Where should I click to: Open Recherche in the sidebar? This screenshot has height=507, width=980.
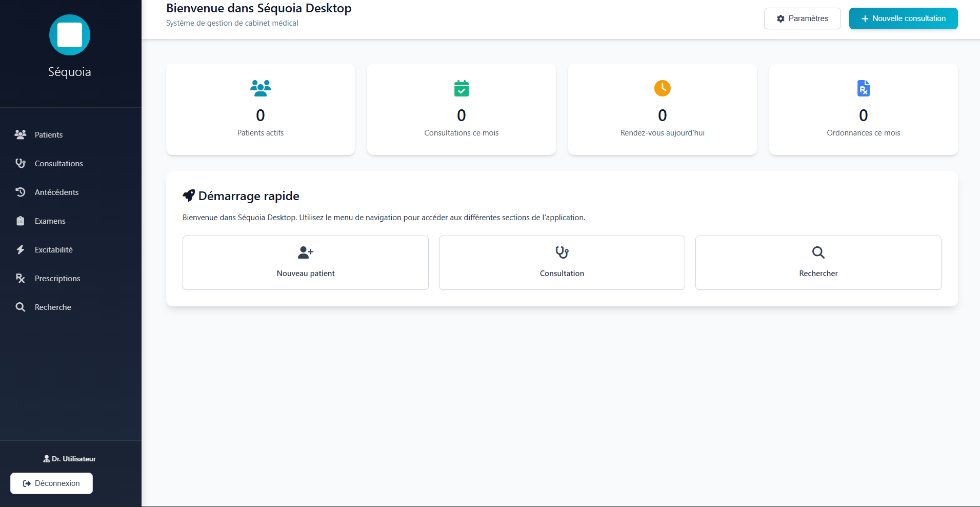[53, 307]
